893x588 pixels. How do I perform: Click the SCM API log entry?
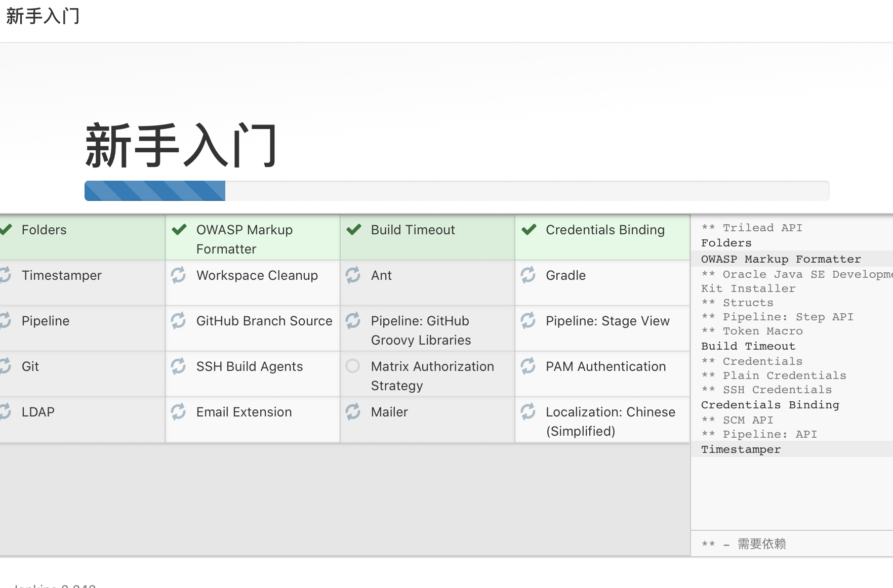pos(737,420)
